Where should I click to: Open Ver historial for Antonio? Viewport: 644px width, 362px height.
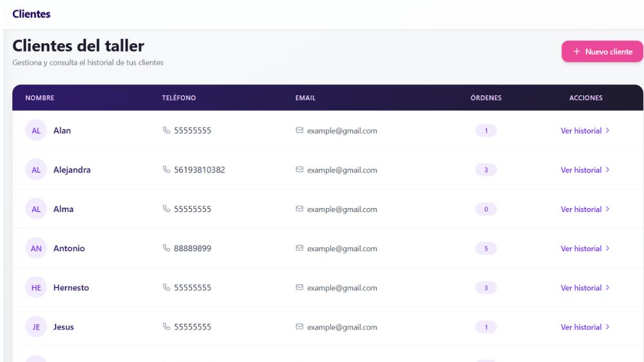(585, 249)
